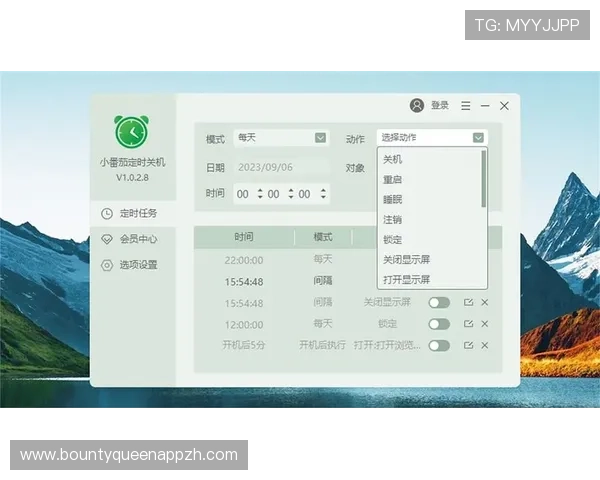Minimize the 小番茄定时关机 window
Viewport: 600px width, 480px height.
click(x=485, y=106)
